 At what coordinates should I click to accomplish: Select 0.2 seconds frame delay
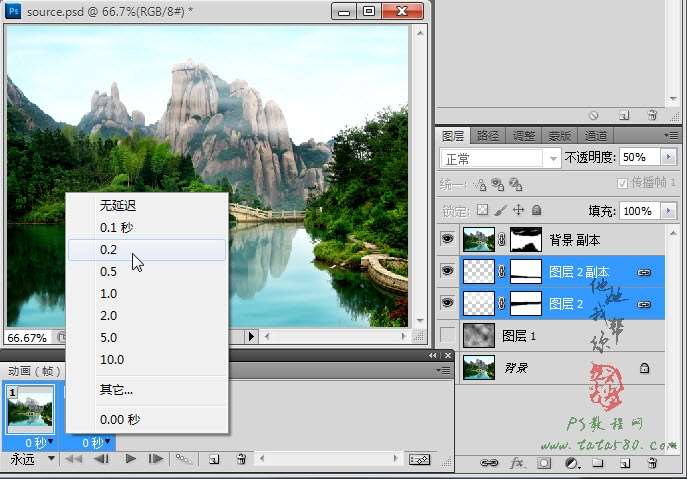tap(108, 250)
